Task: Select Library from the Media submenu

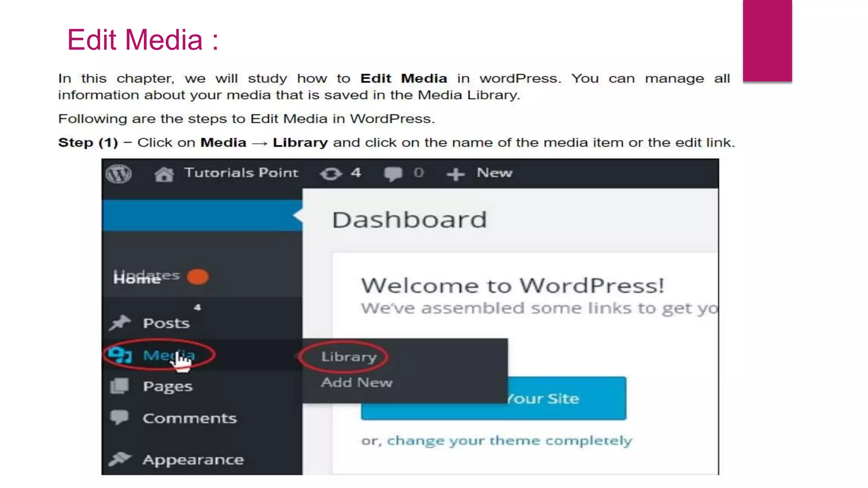Action: click(349, 357)
